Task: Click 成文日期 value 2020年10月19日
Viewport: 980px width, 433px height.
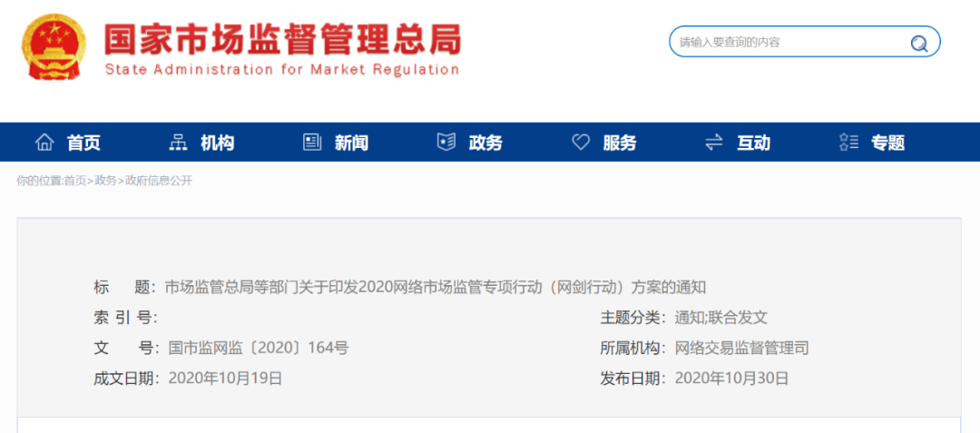Action: tap(226, 378)
